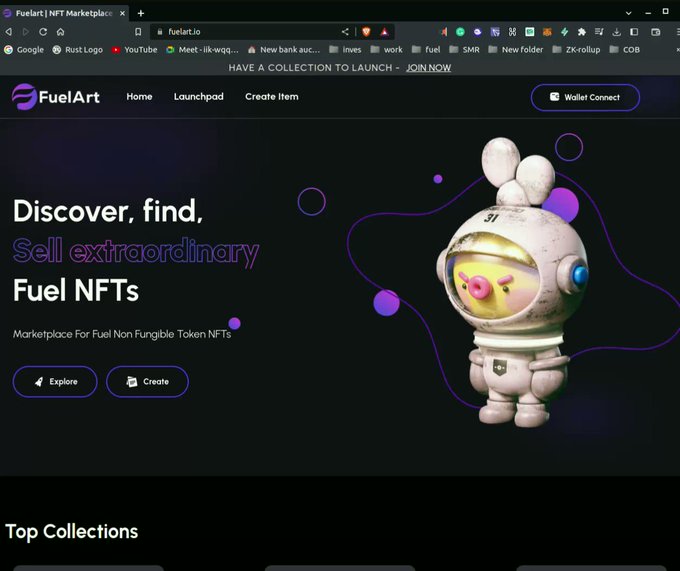Click the command-symbol extension icon
The image size is (680, 571).
512,32
